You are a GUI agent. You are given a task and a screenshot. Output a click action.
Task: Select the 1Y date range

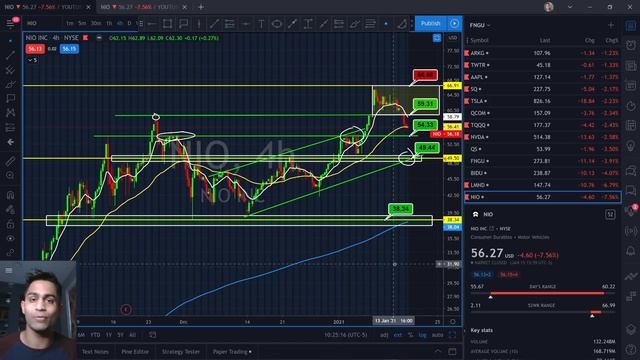(x=109, y=335)
